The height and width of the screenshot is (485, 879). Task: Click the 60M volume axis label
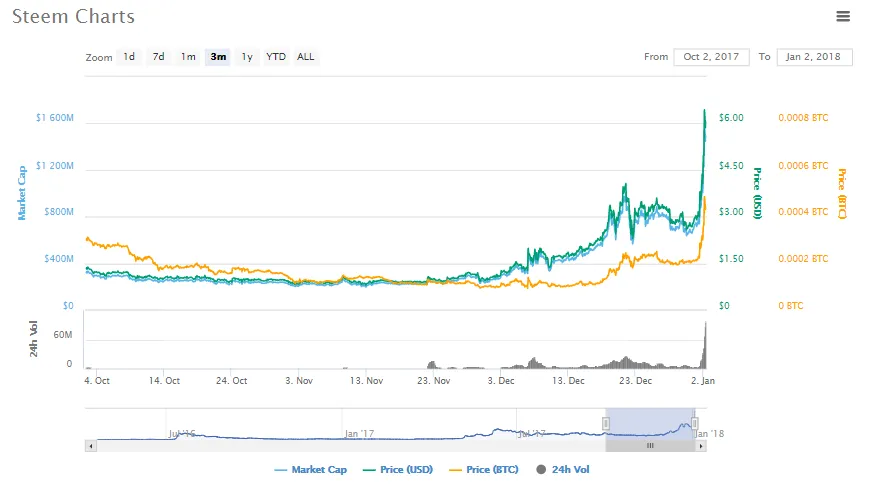tap(63, 335)
